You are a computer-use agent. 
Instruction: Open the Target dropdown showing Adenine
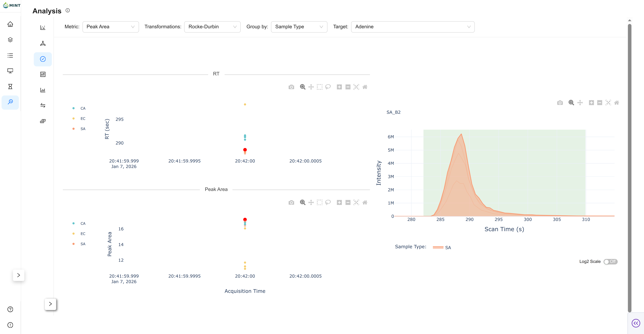(x=413, y=27)
